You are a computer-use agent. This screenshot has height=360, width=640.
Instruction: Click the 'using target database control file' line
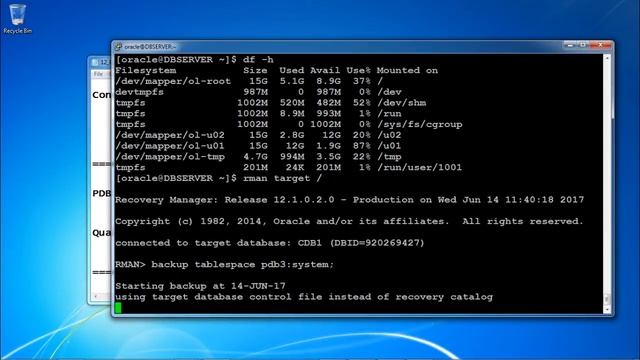(304, 297)
